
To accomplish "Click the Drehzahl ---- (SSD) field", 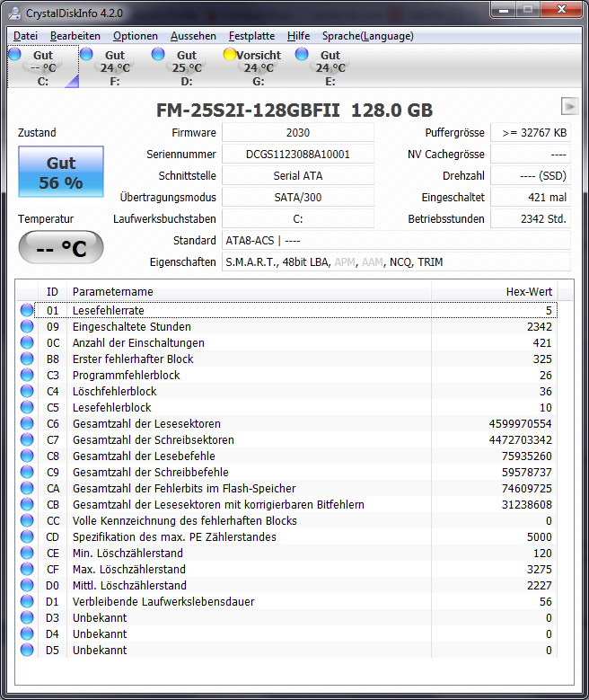I will tap(531, 176).
